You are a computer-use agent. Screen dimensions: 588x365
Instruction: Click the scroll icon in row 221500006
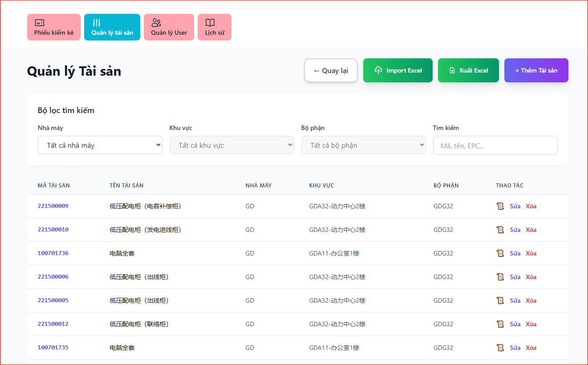tap(500, 277)
